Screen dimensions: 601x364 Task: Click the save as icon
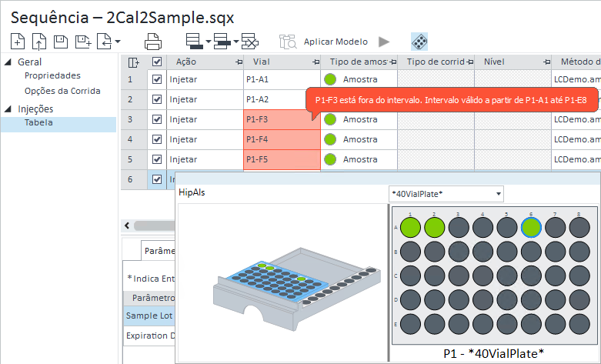click(x=81, y=42)
